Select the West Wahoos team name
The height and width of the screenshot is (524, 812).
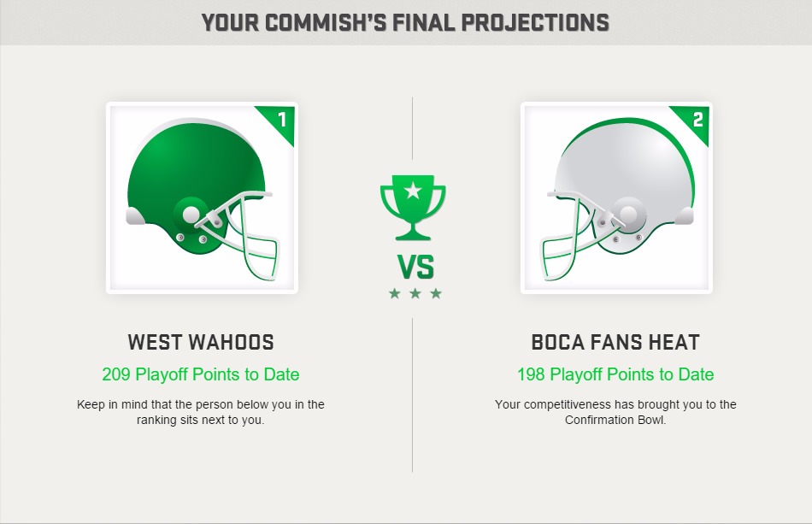[x=201, y=342]
